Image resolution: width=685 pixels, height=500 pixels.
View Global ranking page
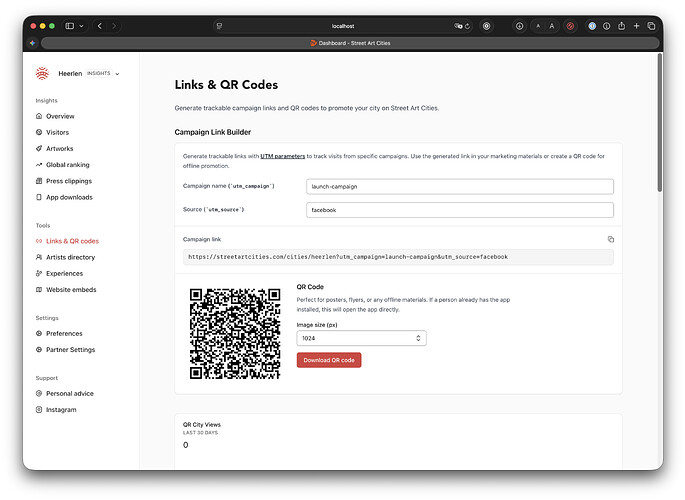[67, 165]
